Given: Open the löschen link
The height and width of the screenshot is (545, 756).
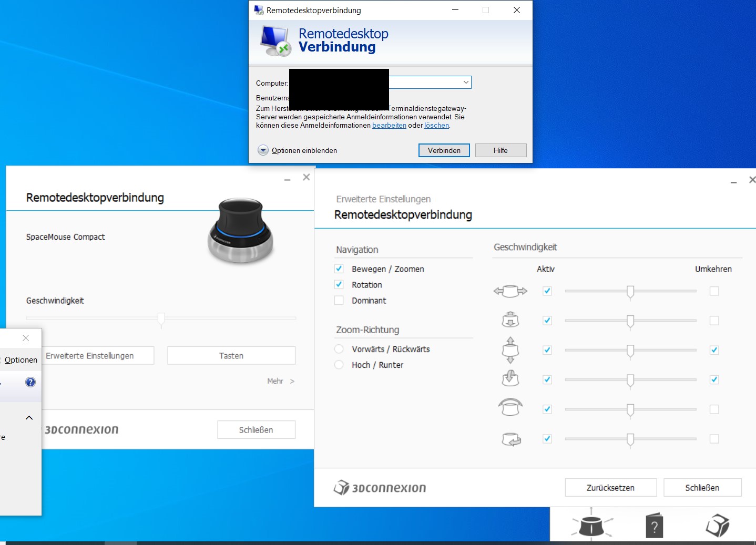Looking at the screenshot, I should 436,125.
